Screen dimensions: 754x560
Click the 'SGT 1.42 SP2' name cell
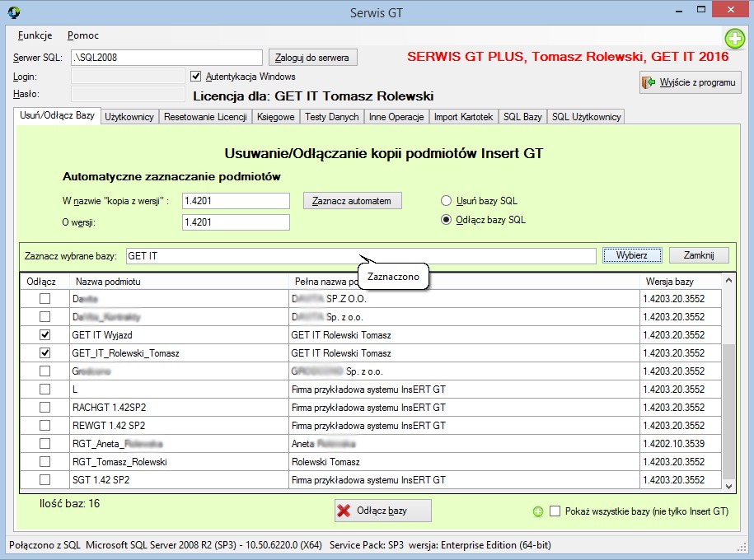click(x=179, y=480)
